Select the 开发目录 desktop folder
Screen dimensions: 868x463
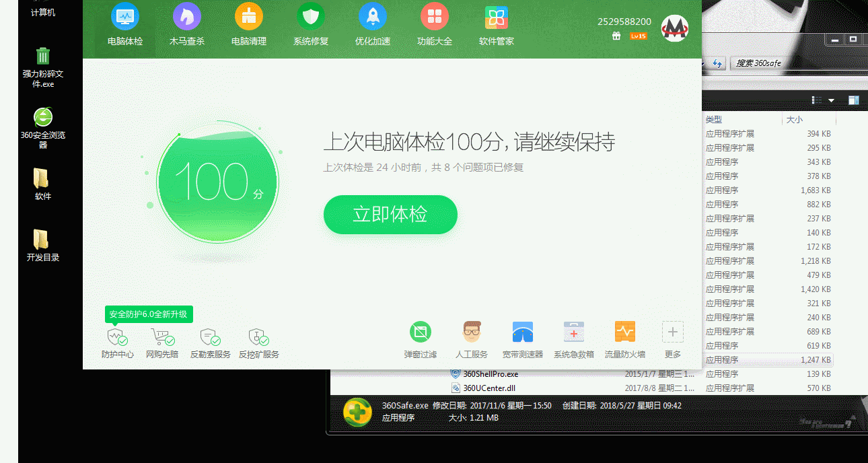[43, 245]
